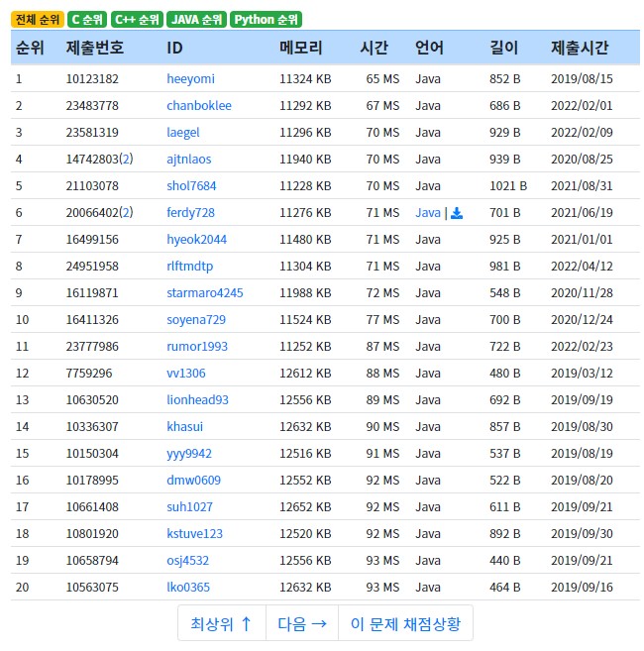Open the JAVA 순위 tab
Viewport: 644px width, 651px height.
click(196, 20)
